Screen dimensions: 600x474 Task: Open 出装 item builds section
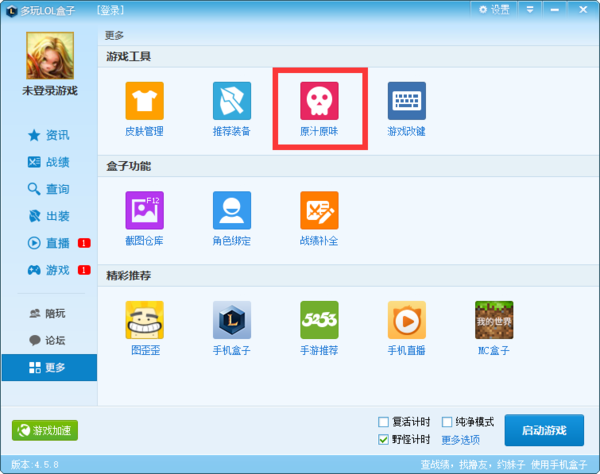click(x=49, y=216)
